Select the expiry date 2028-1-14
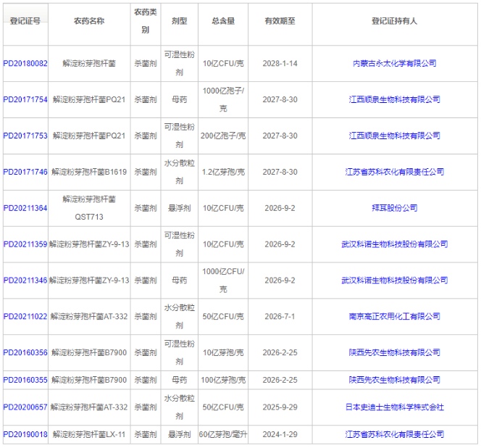The height and width of the screenshot is (448, 481). [280, 64]
